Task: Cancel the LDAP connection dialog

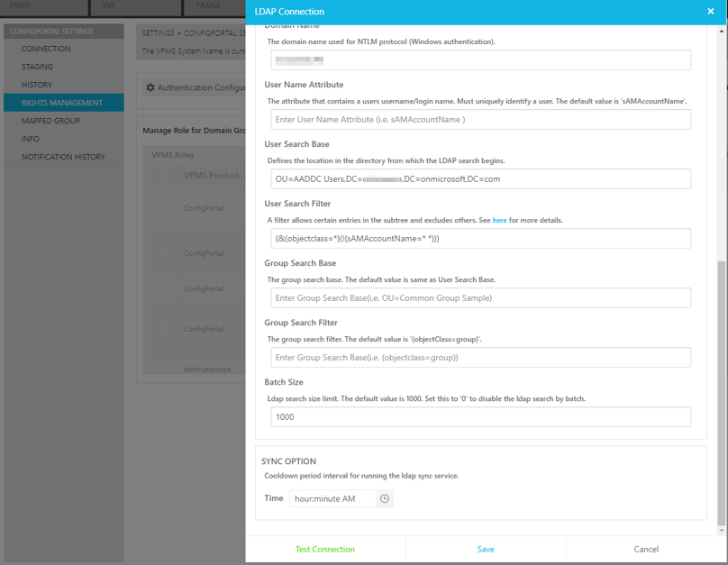Action: coord(646,549)
